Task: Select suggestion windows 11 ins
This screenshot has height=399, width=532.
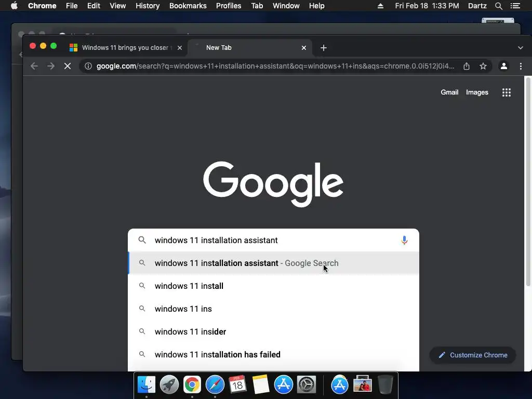Action: click(x=273, y=309)
